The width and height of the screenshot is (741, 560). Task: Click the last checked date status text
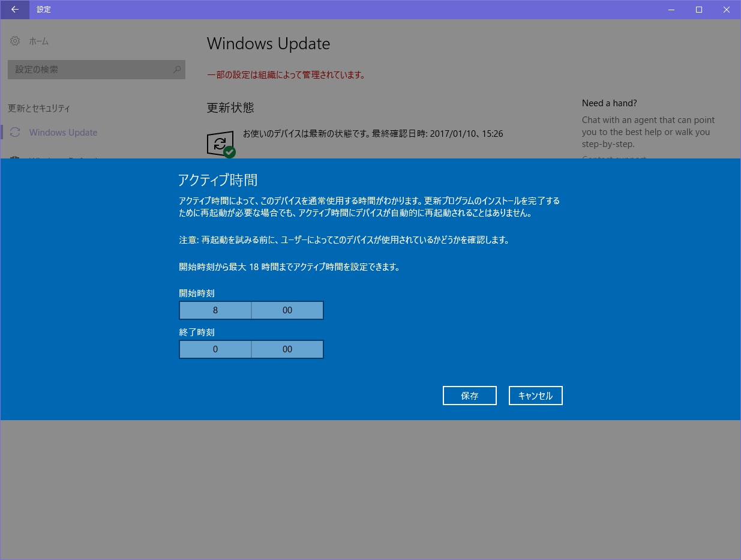[373, 134]
